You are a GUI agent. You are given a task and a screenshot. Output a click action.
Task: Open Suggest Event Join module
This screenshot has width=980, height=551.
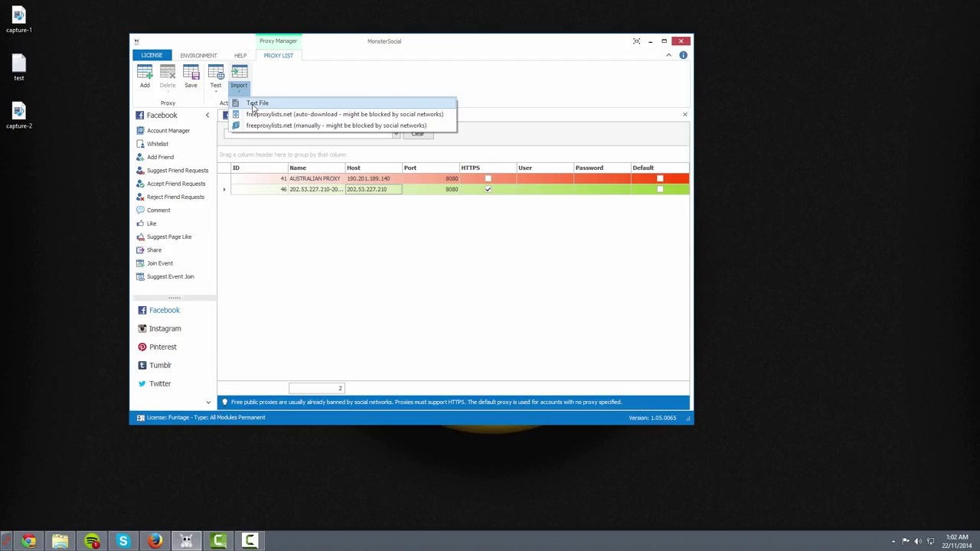point(171,276)
